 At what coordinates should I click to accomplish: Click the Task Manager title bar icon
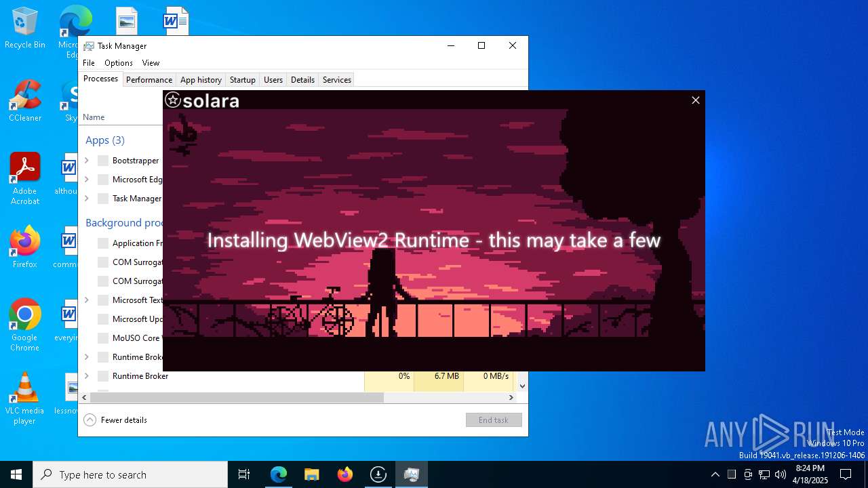point(89,46)
